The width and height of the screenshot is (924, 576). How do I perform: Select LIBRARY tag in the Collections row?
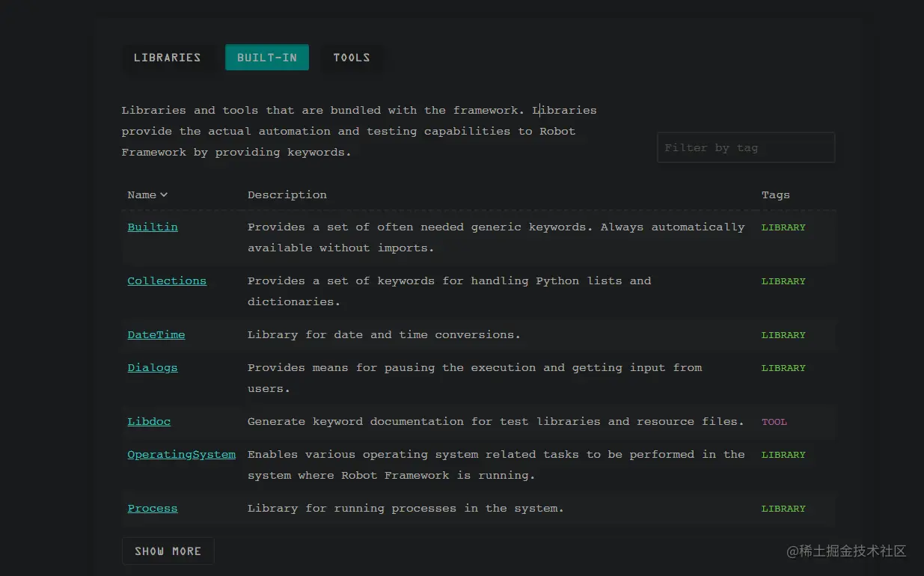pyautogui.click(x=783, y=281)
